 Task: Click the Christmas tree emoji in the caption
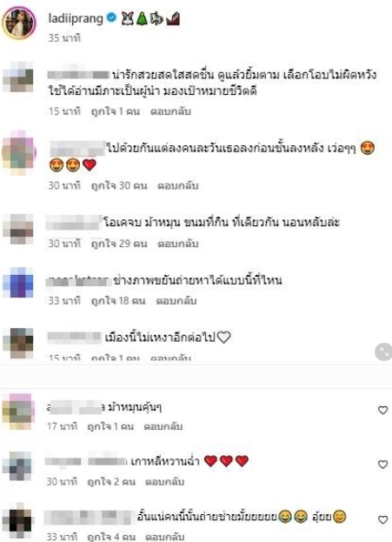click(142, 19)
